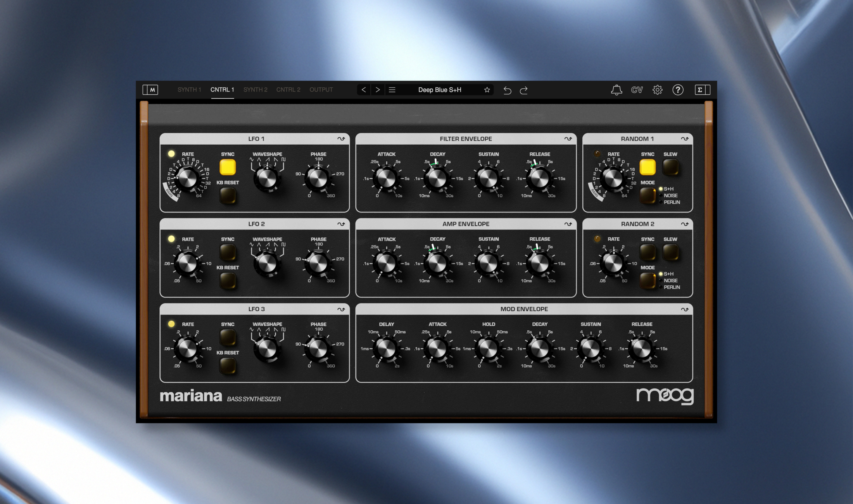Disable SYNC in the LFO 1 section
The height and width of the screenshot is (504, 853).
pos(228,167)
